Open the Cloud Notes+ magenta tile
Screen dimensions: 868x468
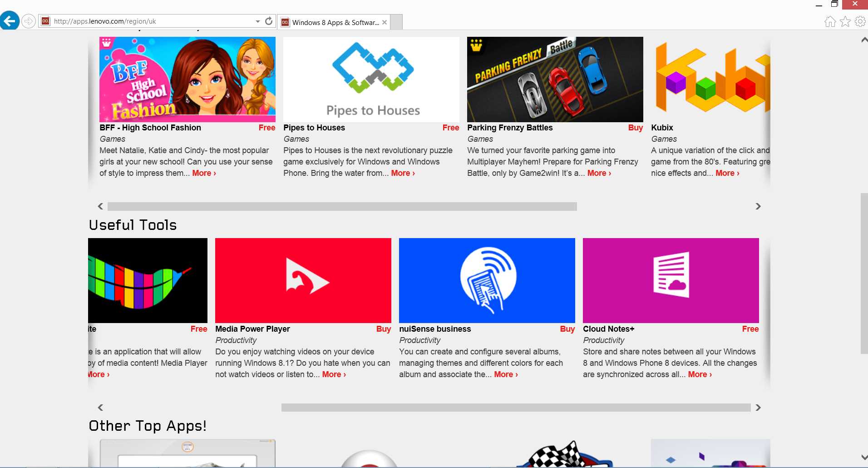pyautogui.click(x=671, y=280)
